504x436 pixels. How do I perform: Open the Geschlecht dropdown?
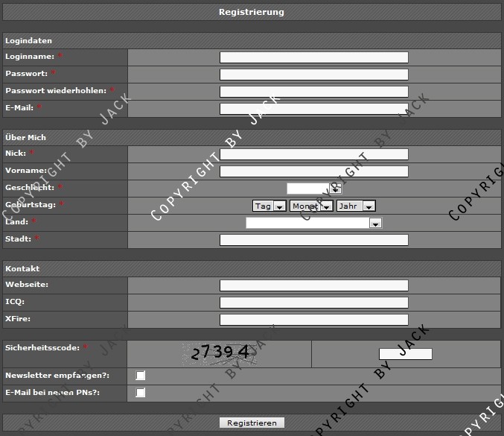coord(314,189)
